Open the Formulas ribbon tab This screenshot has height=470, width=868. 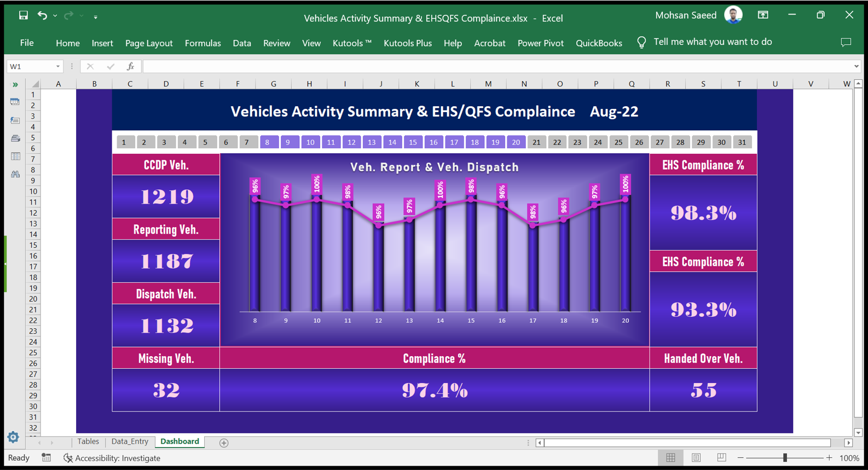point(202,43)
